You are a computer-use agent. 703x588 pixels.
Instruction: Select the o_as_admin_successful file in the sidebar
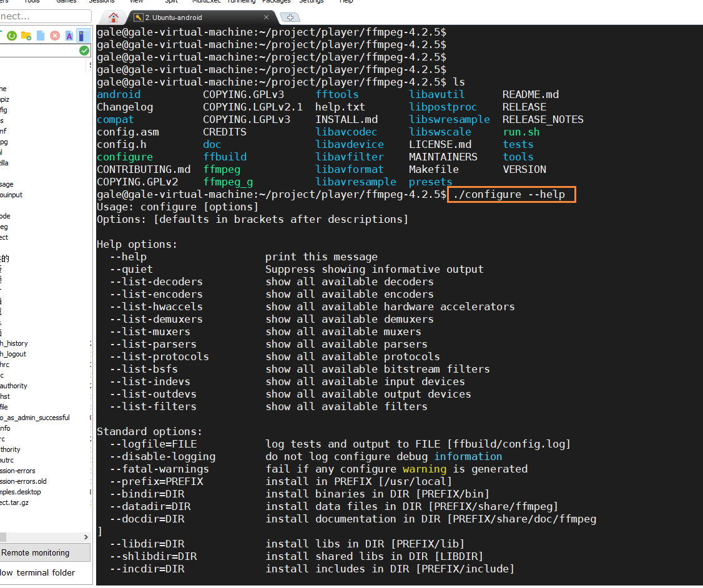point(35,418)
